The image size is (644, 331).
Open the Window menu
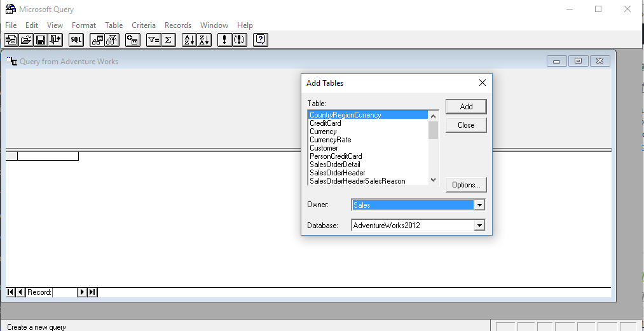point(214,25)
